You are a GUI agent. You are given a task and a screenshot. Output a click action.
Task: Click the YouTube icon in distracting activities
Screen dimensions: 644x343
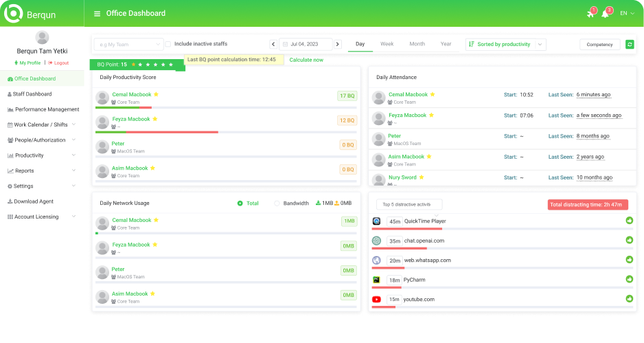point(376,300)
